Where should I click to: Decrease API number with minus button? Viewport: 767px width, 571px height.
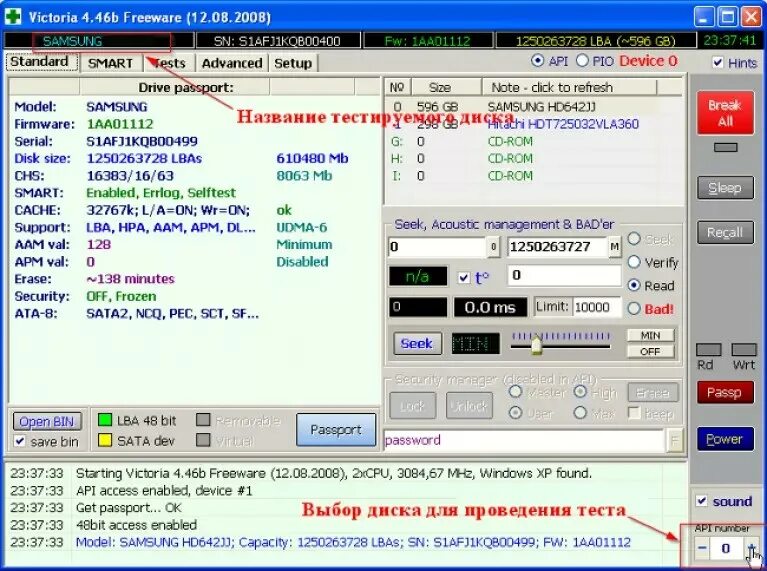702,548
